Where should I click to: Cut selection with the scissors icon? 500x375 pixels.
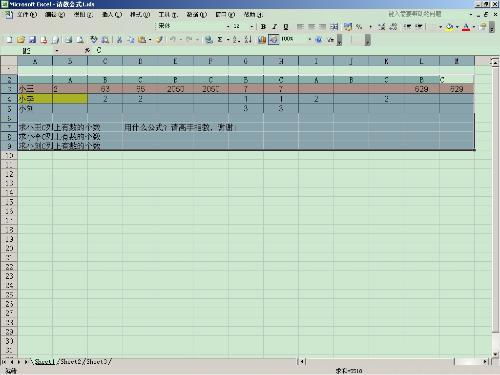click(x=119, y=40)
